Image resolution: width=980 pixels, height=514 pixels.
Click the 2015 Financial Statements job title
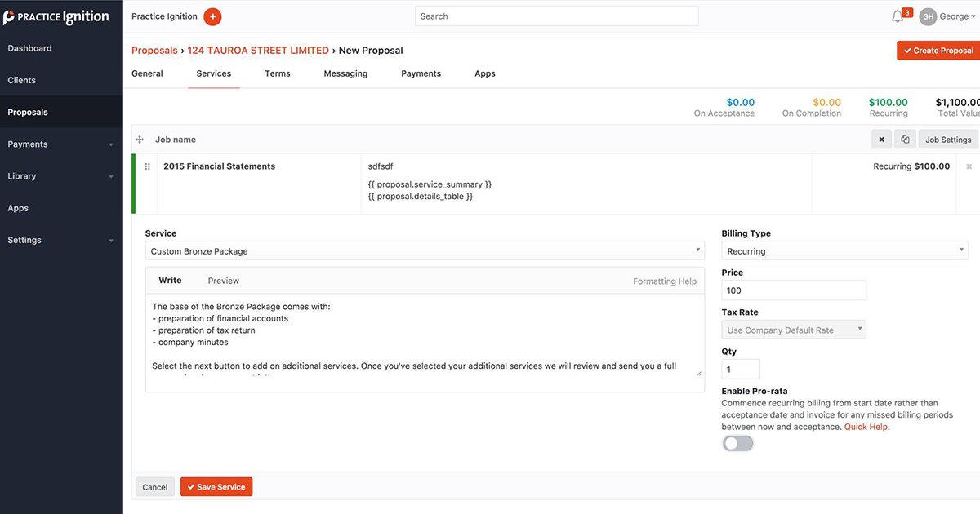[x=219, y=166]
